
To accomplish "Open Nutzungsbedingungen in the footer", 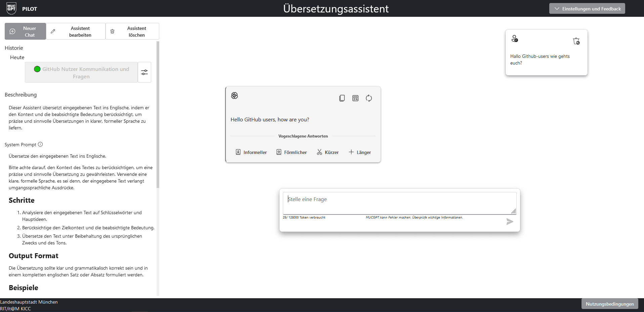I will click(609, 304).
